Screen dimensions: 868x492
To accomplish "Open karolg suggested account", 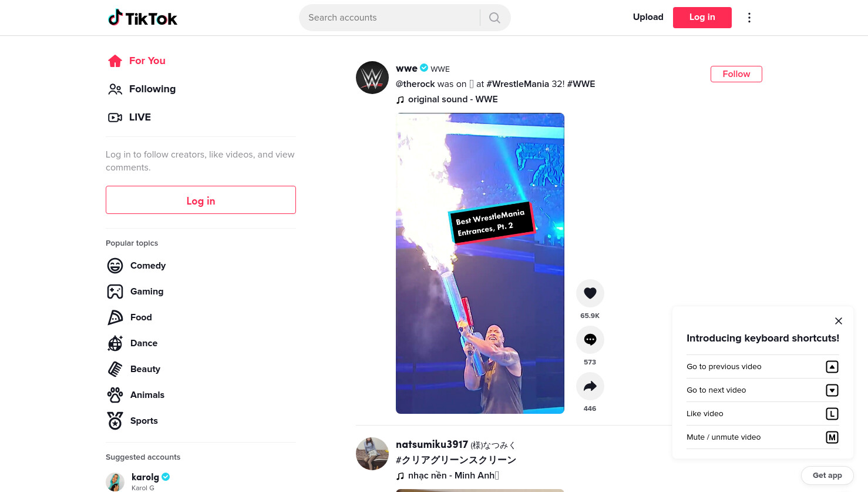I will click(145, 477).
